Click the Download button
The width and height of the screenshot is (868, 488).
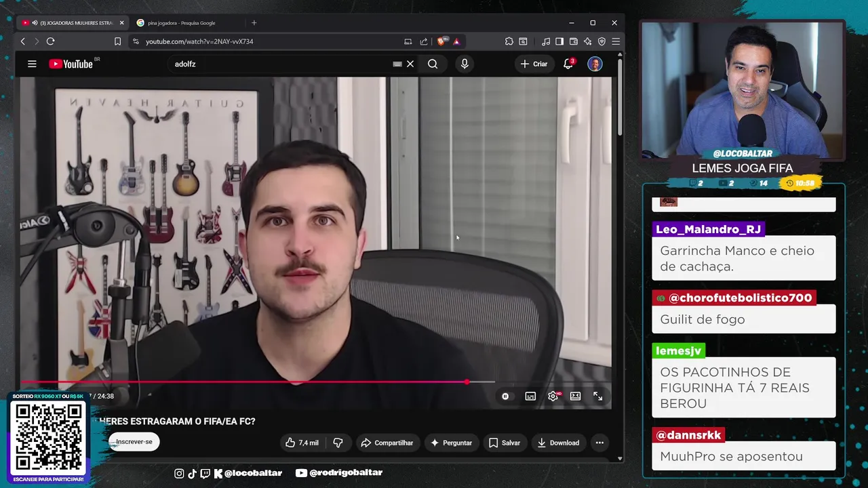pos(557,443)
